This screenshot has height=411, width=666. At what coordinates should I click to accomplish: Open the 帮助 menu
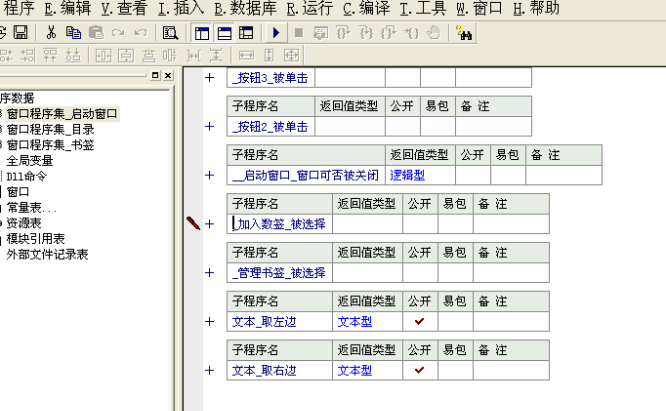[536, 8]
